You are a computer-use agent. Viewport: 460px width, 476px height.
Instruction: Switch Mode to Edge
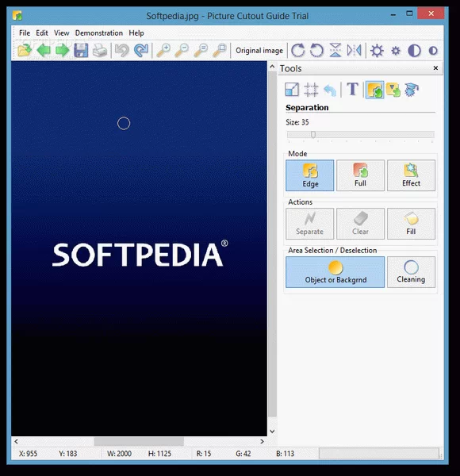coord(310,175)
